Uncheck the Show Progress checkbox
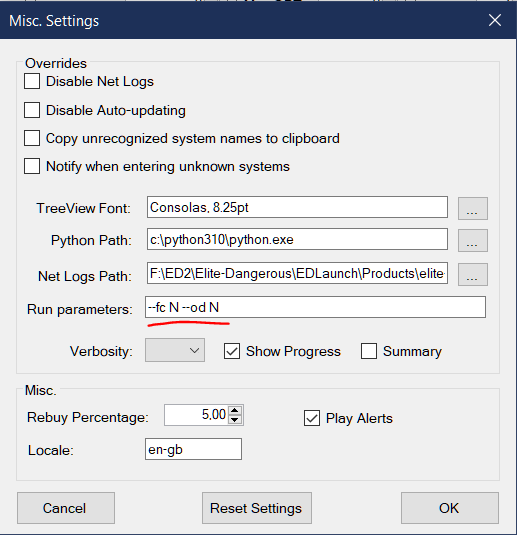Viewport: 517px width, 535px height. [232, 351]
